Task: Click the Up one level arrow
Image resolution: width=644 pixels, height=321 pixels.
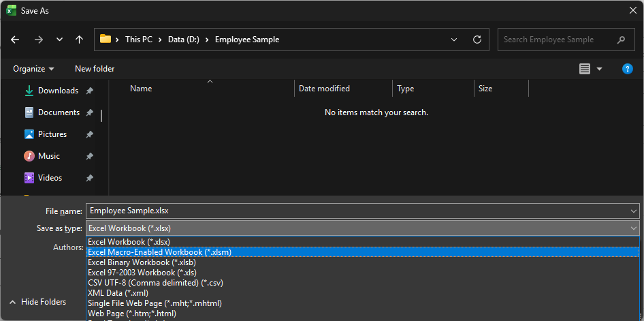Action: [x=79, y=40]
